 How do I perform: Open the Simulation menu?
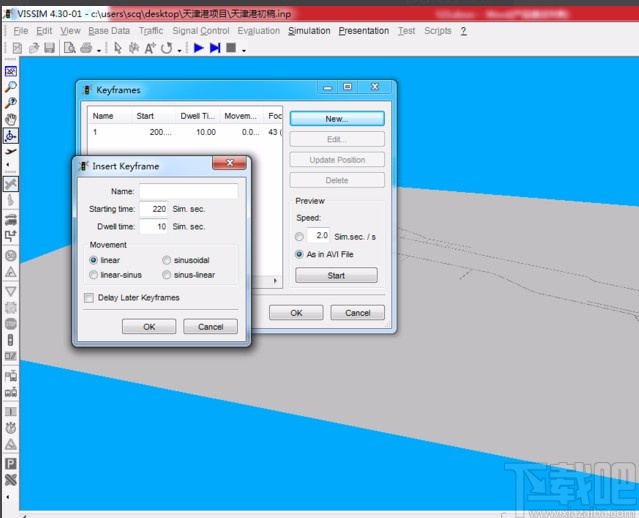click(309, 31)
